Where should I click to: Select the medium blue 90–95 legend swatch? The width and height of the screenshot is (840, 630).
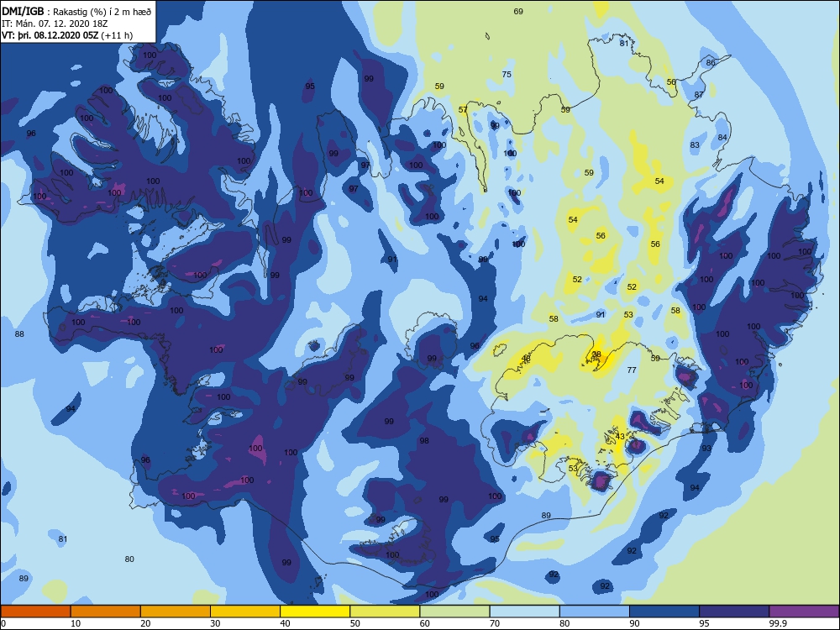(x=664, y=612)
